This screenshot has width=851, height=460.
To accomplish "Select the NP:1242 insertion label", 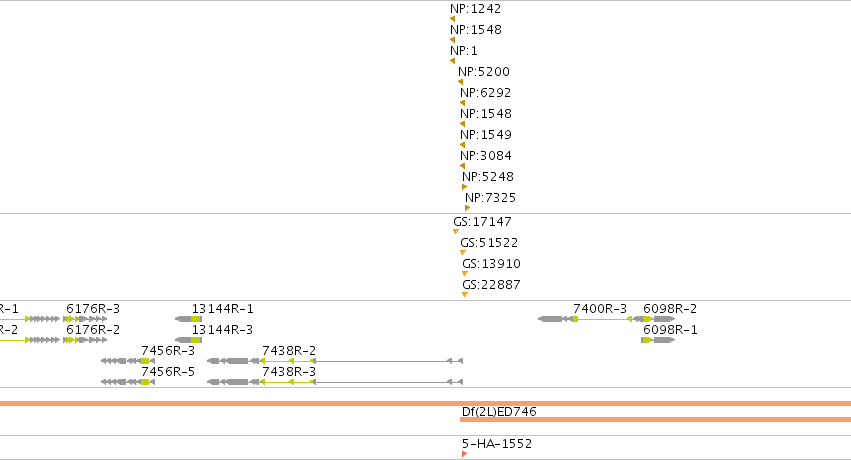I will click(475, 9).
